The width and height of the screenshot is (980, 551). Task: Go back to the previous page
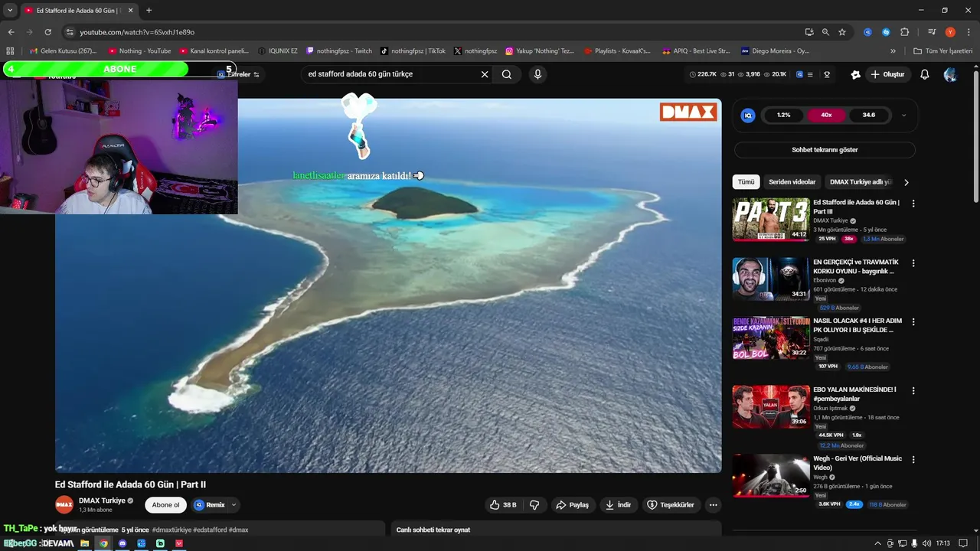(x=11, y=32)
